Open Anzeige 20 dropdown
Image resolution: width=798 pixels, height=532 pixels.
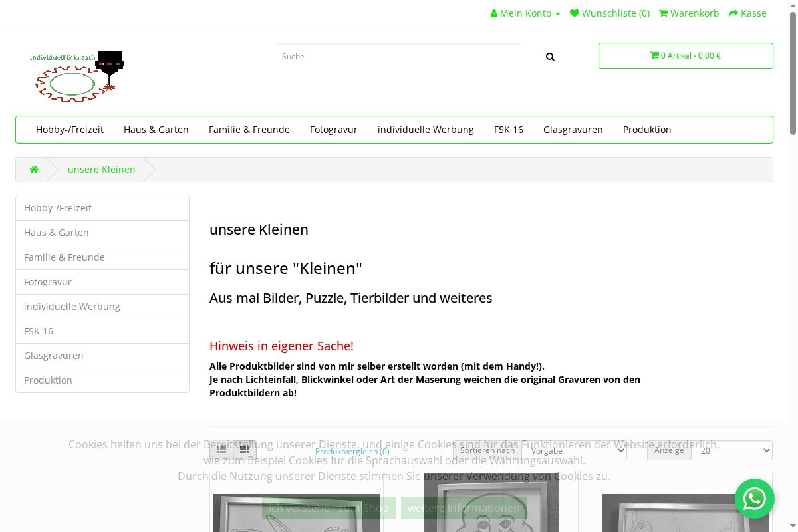coord(731,450)
